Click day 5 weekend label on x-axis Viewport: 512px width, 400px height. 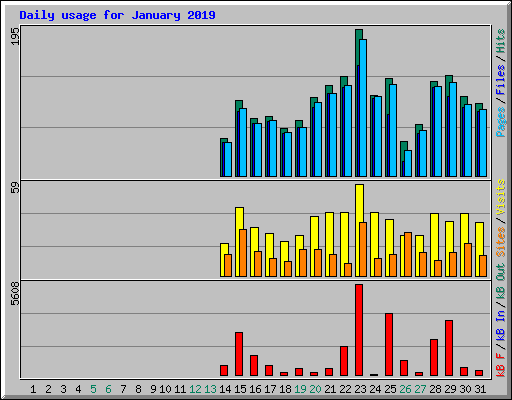(x=93, y=389)
